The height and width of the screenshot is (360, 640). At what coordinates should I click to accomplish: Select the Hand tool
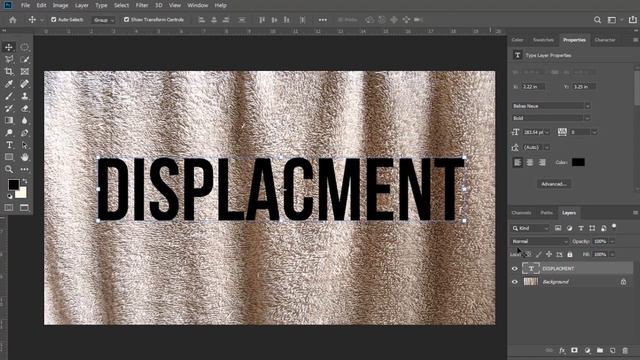[24, 157]
